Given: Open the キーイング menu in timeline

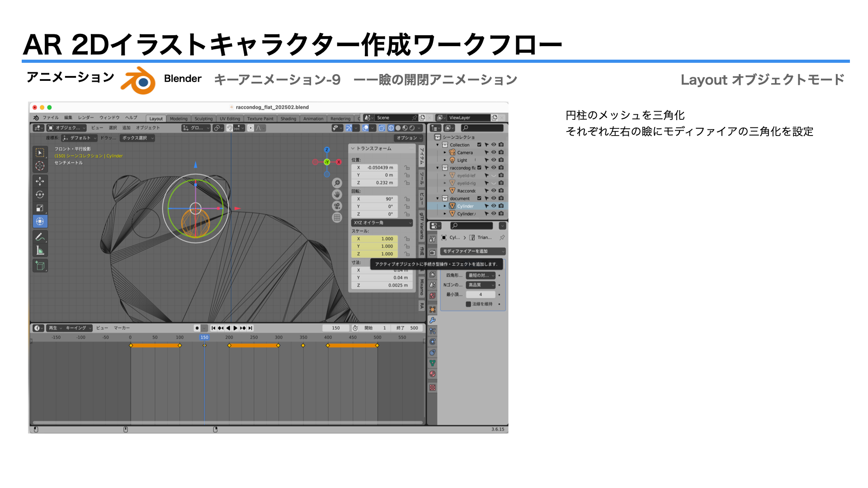Looking at the screenshot, I should pos(78,328).
